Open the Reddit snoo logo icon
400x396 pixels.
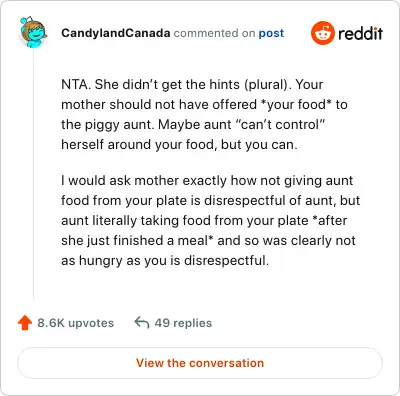(322, 33)
